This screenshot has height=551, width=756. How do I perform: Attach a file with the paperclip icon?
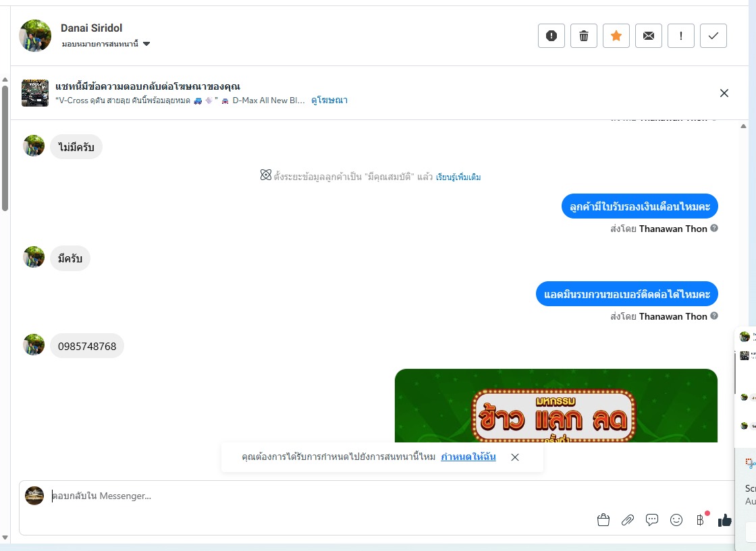pyautogui.click(x=627, y=520)
